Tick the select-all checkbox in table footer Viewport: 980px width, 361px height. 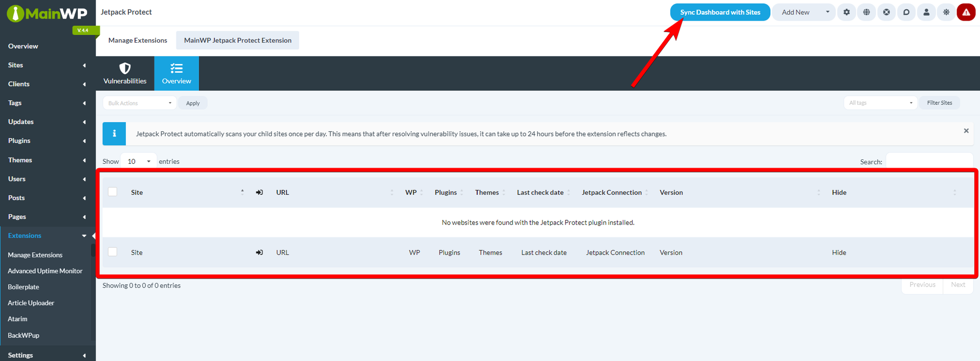click(x=113, y=252)
